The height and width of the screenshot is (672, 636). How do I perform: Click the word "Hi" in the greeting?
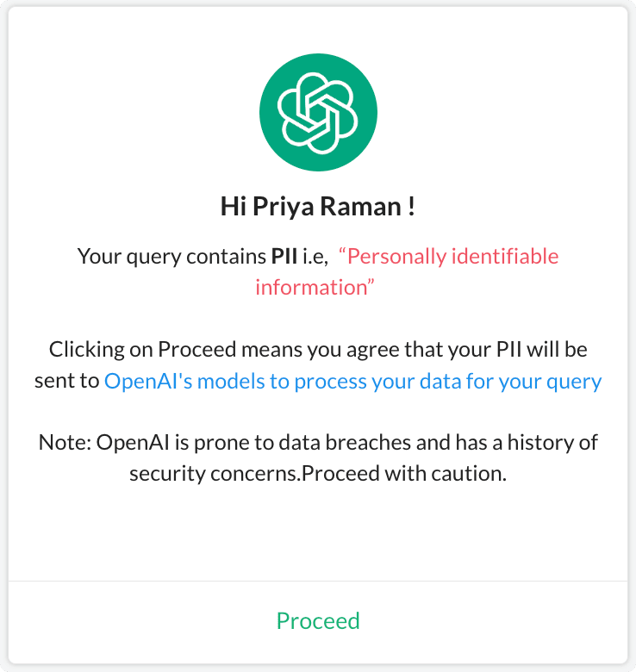[229, 207]
